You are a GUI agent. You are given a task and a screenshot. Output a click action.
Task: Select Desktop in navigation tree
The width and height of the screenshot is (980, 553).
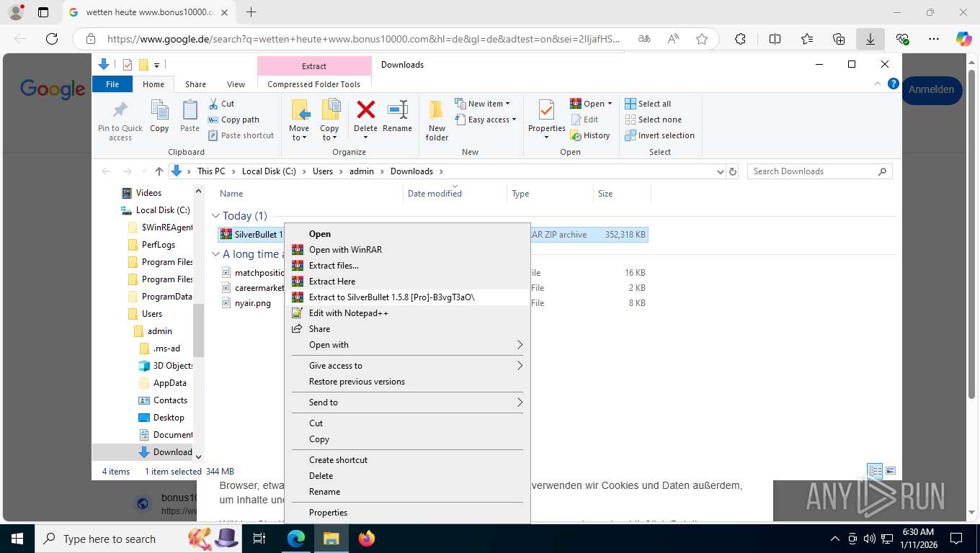coord(169,418)
